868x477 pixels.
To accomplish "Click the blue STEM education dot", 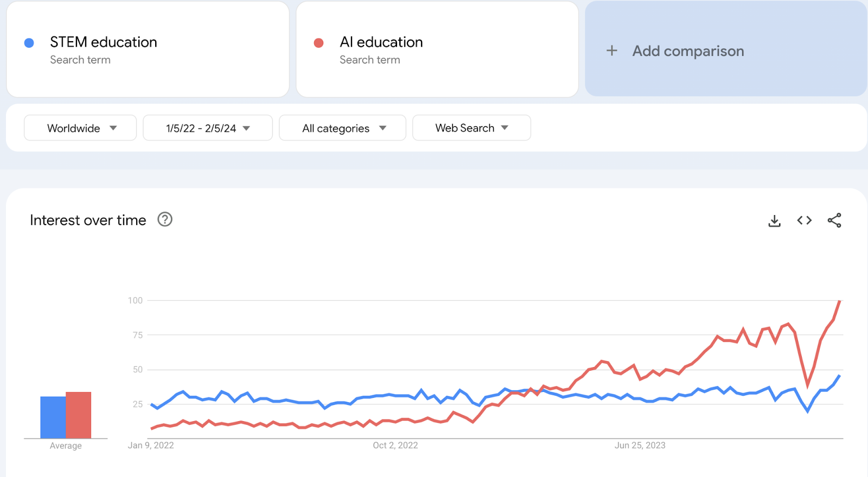I will point(29,43).
